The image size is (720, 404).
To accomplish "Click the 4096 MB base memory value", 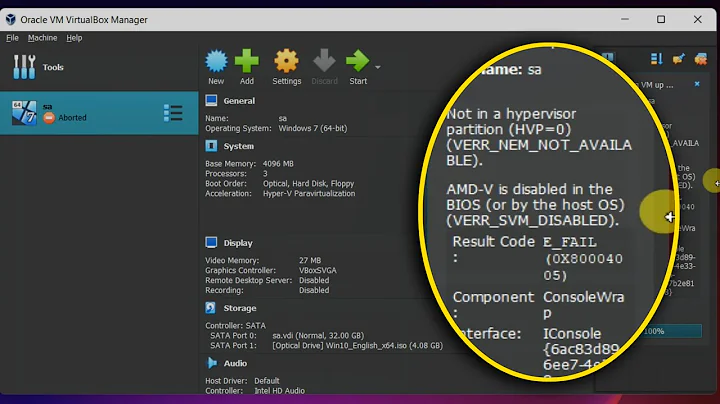I will tap(278, 164).
